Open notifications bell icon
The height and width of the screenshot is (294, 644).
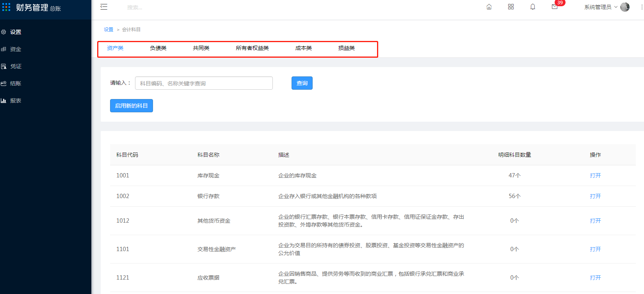click(533, 7)
